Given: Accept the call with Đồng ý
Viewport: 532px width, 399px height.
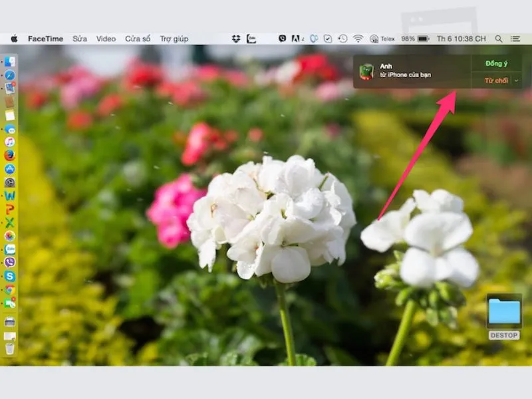Looking at the screenshot, I should coord(496,63).
